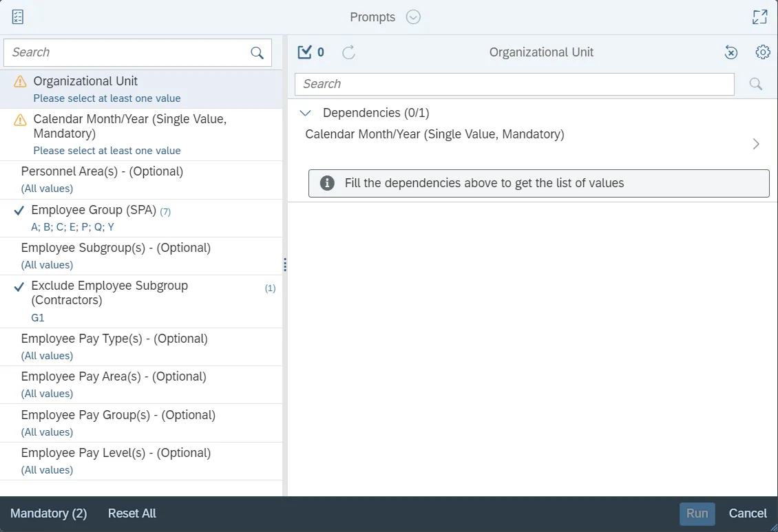Click the Cancel button
Viewport: 778px width, 532px height.
(x=747, y=513)
